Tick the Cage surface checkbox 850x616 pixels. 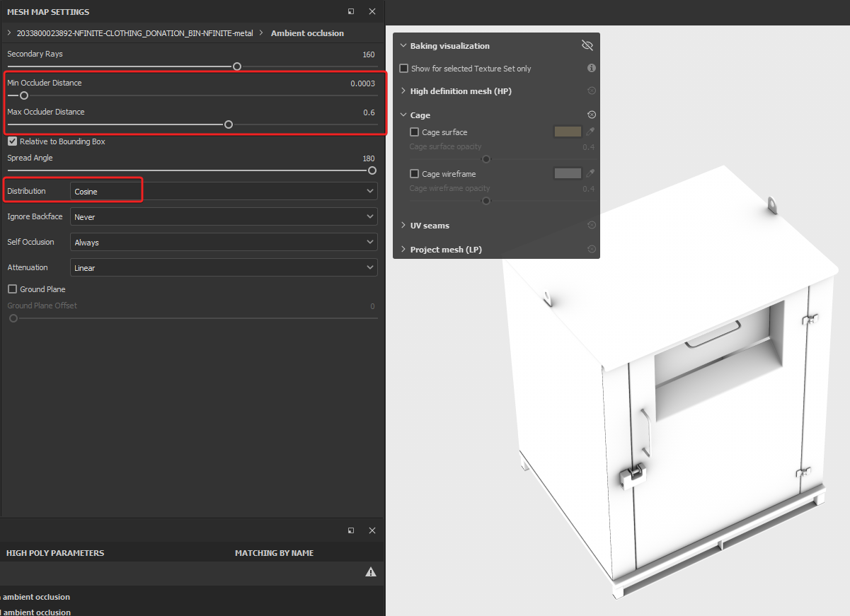pyautogui.click(x=415, y=132)
